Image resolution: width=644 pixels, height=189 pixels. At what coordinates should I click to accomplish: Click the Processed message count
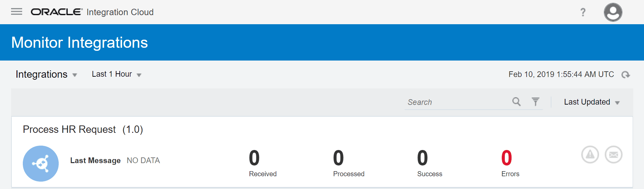coord(338,158)
